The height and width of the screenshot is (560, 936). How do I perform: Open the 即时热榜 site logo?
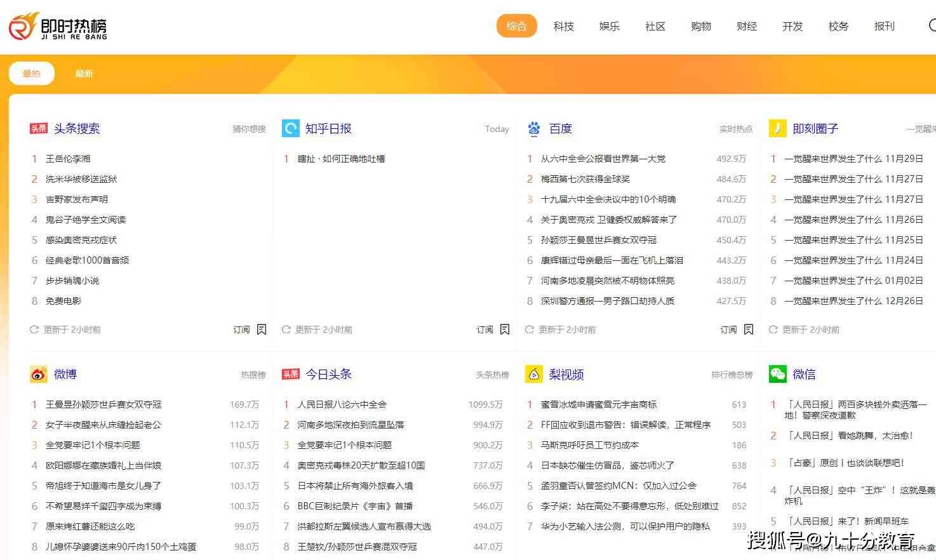tap(58, 27)
